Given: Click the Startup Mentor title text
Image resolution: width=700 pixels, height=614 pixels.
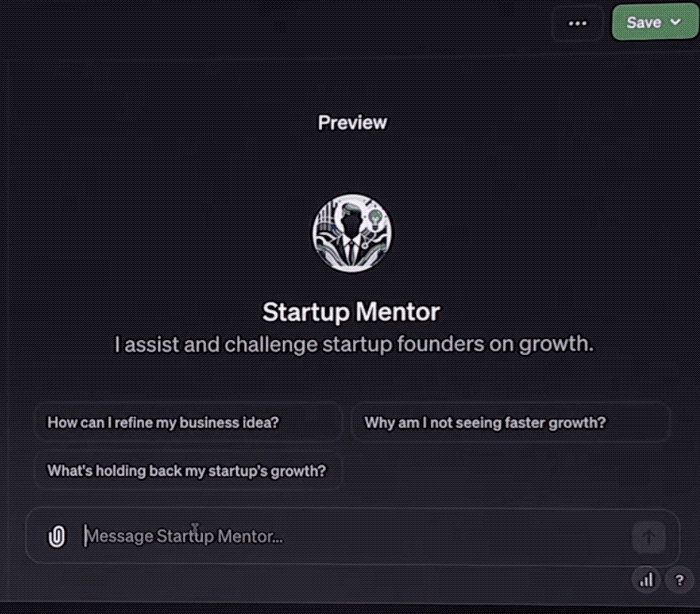Looking at the screenshot, I should click(351, 312).
